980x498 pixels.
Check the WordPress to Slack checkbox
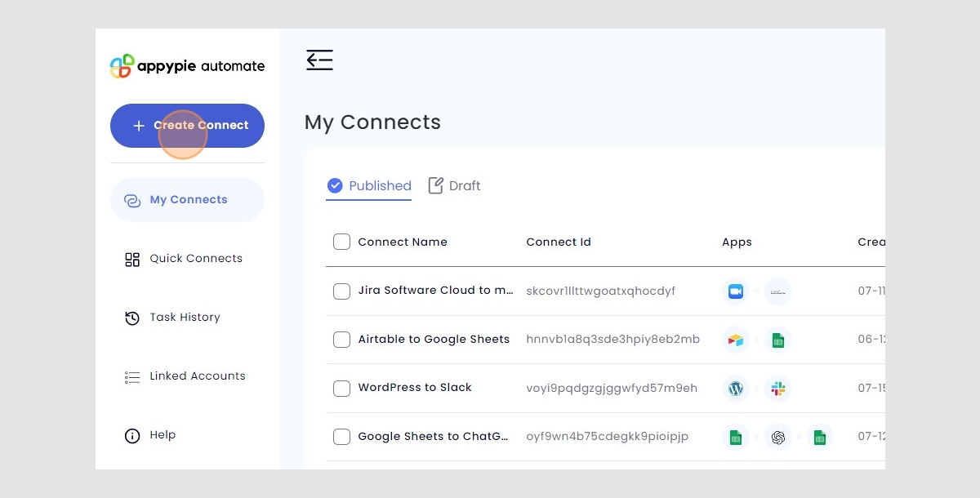341,389
